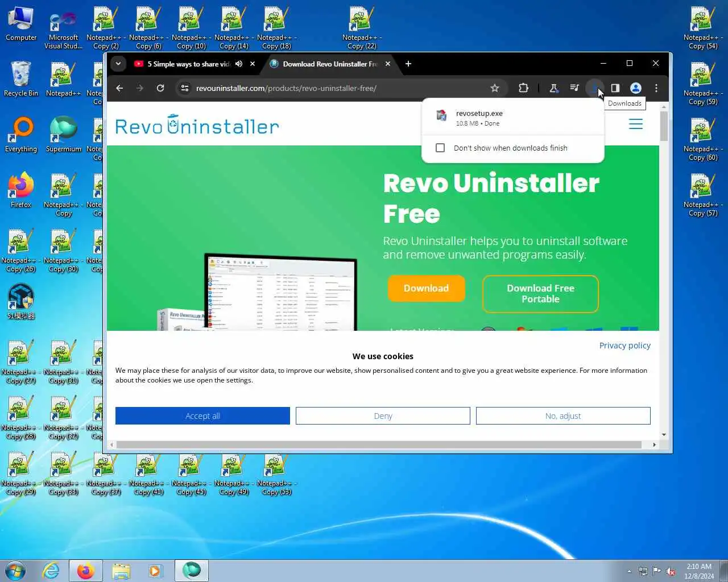728x582 pixels.
Task: Reload the Revo Uninstaller page
Action: pos(160,88)
